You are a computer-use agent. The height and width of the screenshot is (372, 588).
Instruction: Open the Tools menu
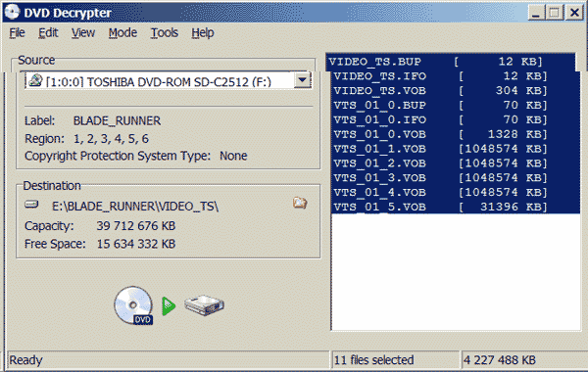pos(165,33)
